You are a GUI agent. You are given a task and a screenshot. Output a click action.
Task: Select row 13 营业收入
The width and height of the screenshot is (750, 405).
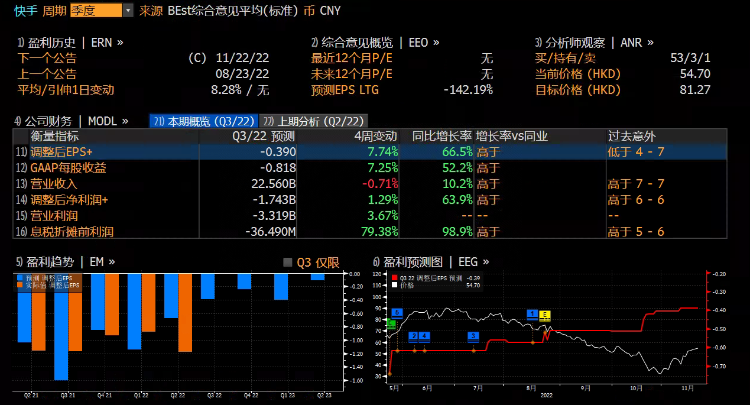[370, 184]
